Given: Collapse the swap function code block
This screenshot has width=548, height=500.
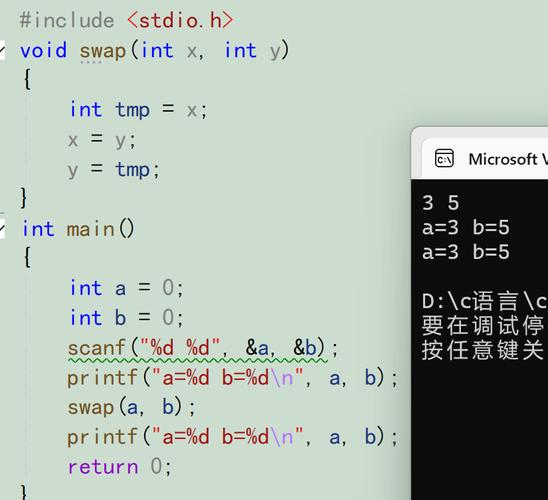Looking at the screenshot, I should pos(2,51).
